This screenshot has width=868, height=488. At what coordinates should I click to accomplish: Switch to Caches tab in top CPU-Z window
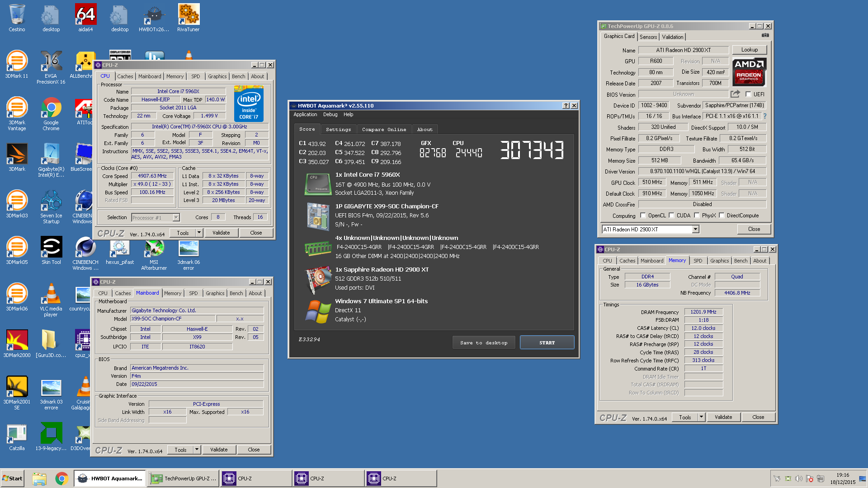125,76
